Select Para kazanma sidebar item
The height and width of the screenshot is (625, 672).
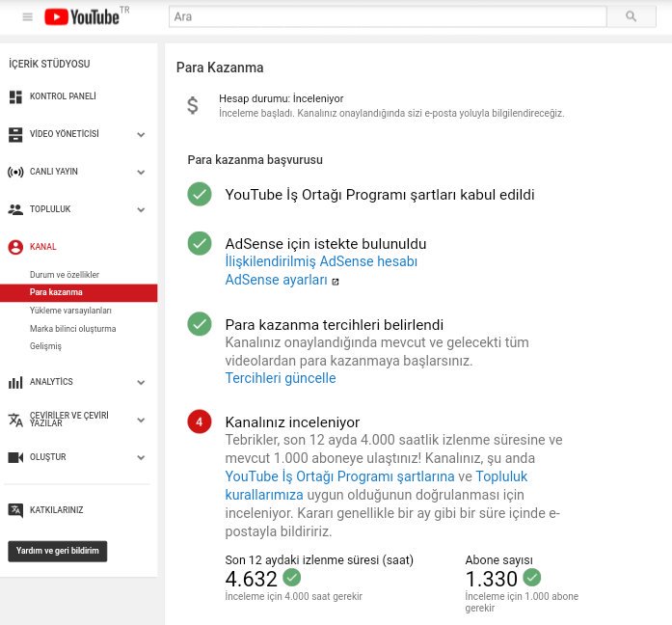78,293
